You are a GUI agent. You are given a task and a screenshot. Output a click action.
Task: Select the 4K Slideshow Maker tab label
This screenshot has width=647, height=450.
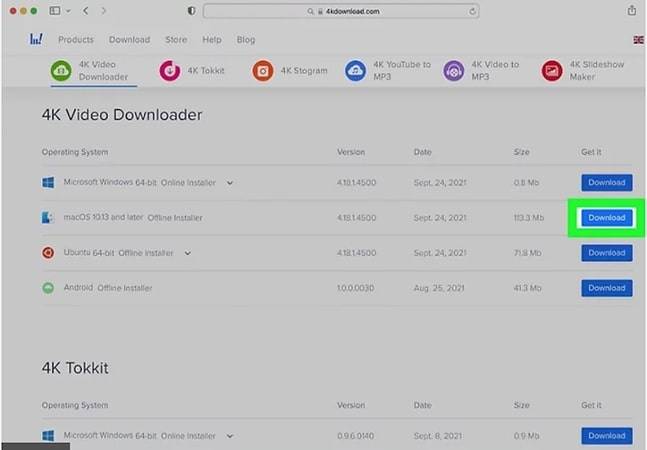point(597,71)
